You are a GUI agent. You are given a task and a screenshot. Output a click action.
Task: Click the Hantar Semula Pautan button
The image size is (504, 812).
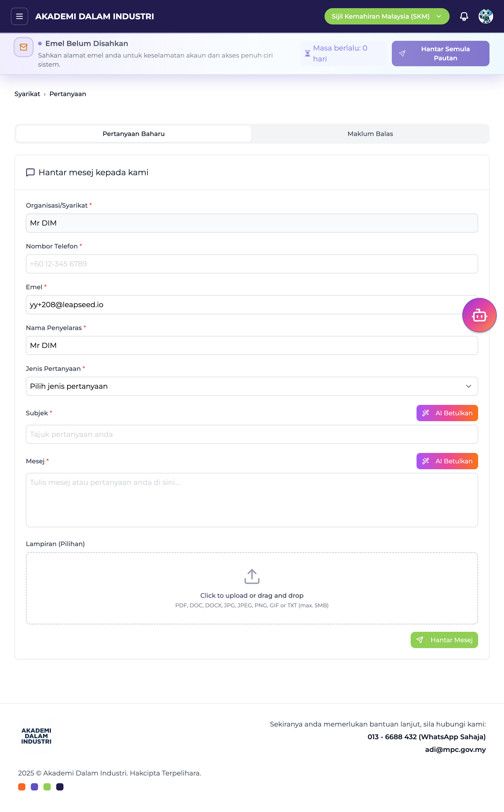[440, 54]
